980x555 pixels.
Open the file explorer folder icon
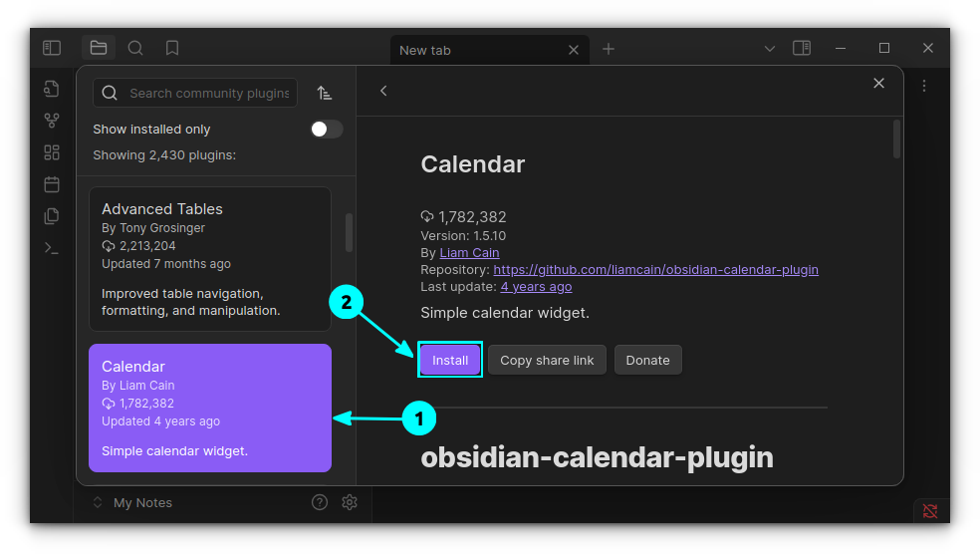(98, 48)
